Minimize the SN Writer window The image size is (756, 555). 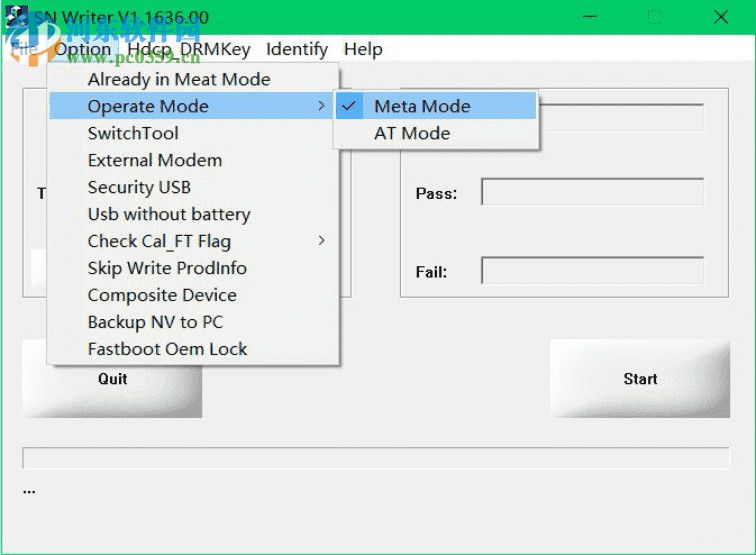click(x=590, y=17)
